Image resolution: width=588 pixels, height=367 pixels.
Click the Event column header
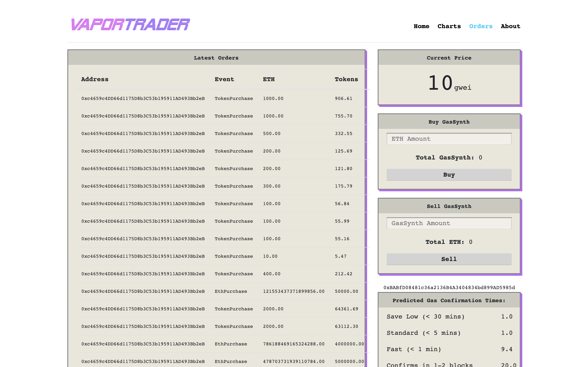click(224, 79)
